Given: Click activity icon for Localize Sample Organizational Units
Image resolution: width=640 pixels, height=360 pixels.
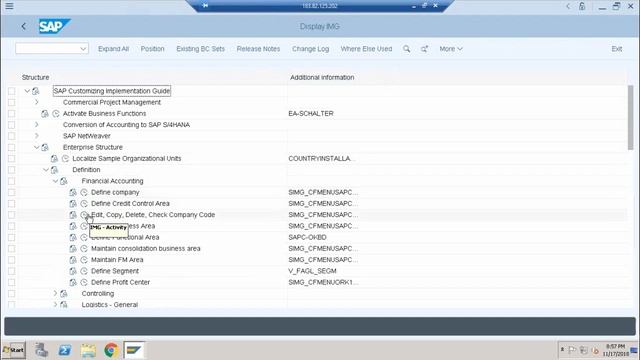Looking at the screenshot, I should [x=65, y=158].
